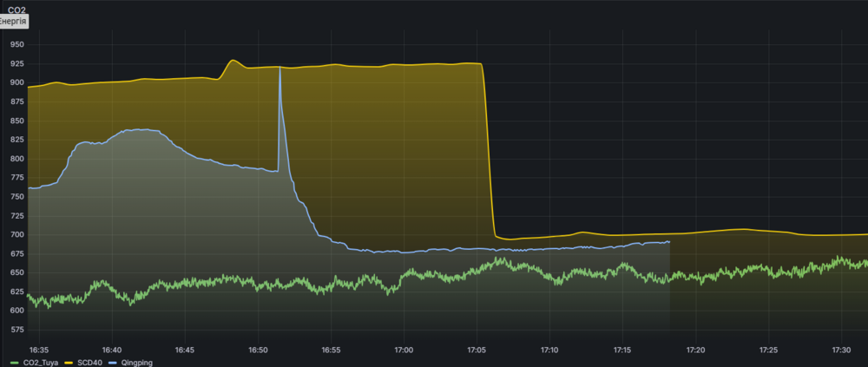Click the 850 Y-axis label
This screenshot has width=868, height=367.
click(17, 121)
